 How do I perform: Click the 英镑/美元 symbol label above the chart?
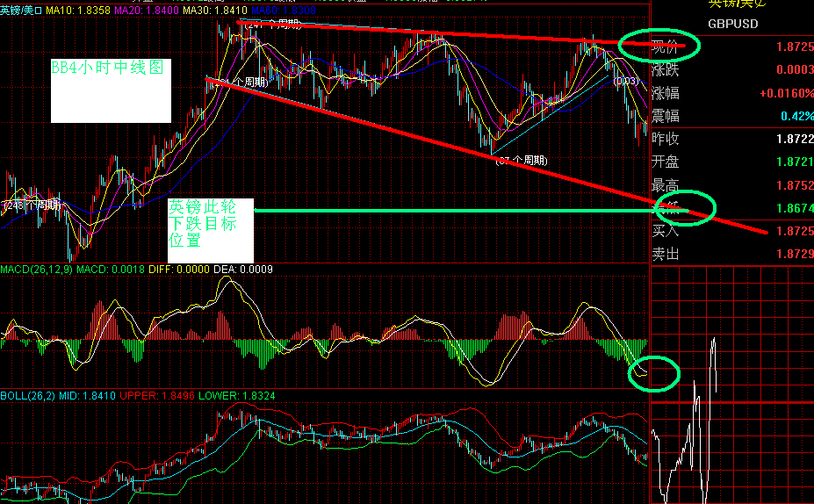point(21,11)
